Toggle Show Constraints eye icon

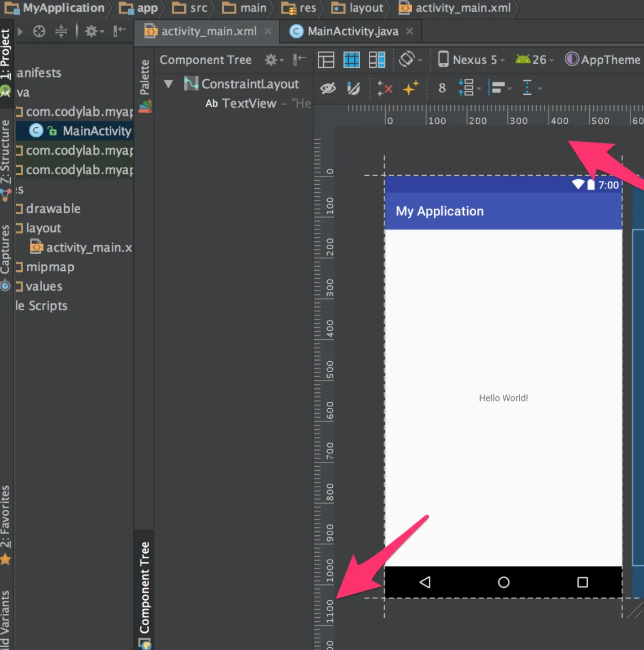(x=328, y=88)
